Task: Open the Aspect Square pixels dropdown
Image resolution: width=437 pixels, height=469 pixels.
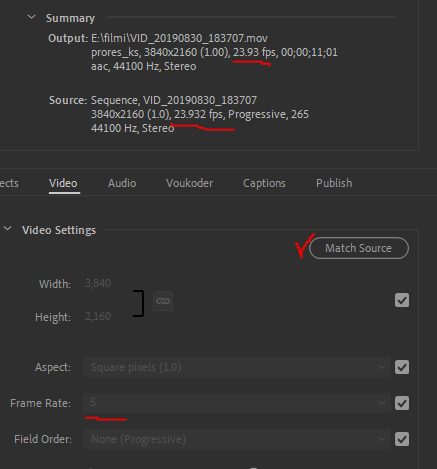Action: (x=237, y=367)
